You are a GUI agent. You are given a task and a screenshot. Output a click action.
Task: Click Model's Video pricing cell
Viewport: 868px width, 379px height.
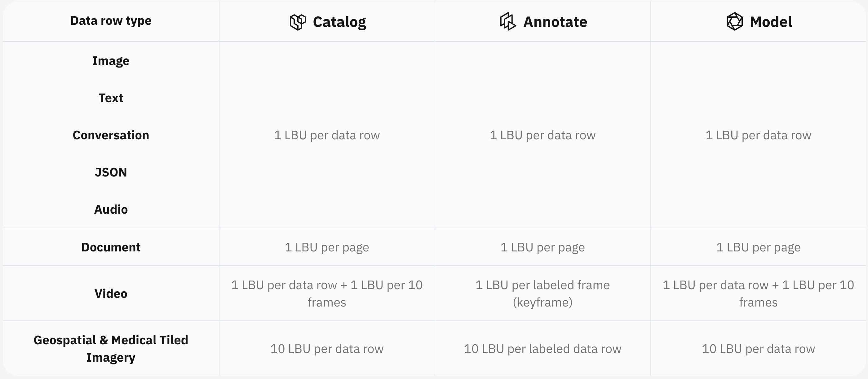click(x=758, y=294)
